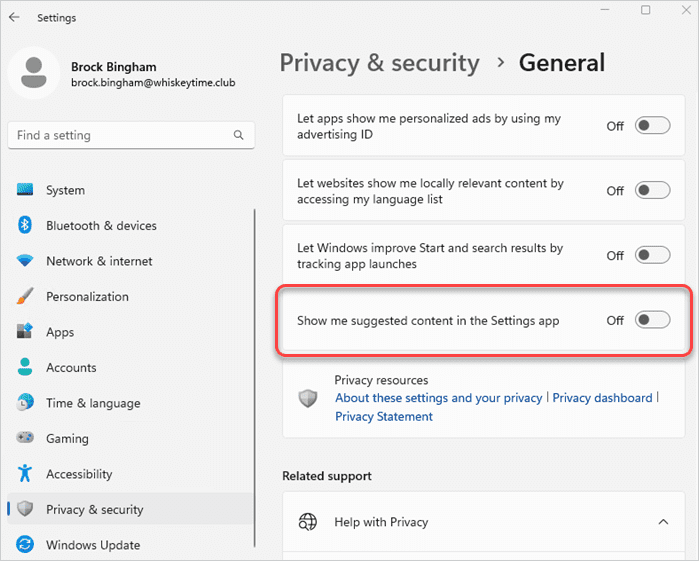Click the Accounts person icon
The height and width of the screenshot is (561, 699).
[x=26, y=368]
